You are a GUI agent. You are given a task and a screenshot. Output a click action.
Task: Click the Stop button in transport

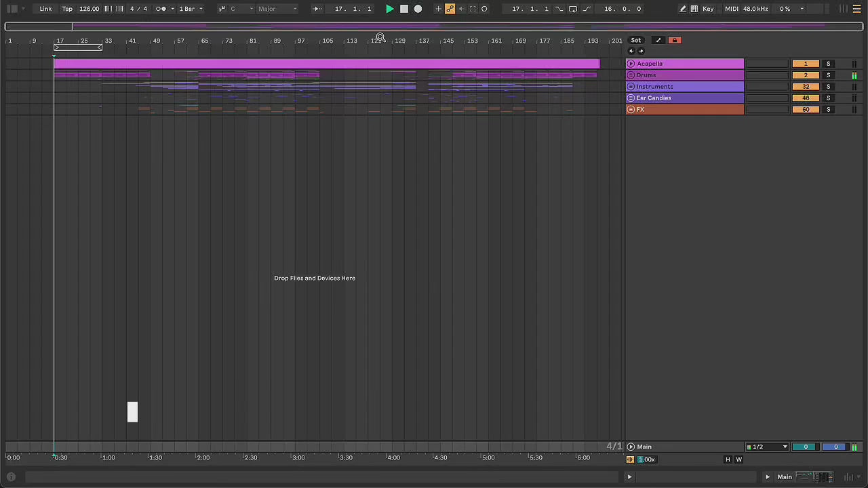click(404, 9)
